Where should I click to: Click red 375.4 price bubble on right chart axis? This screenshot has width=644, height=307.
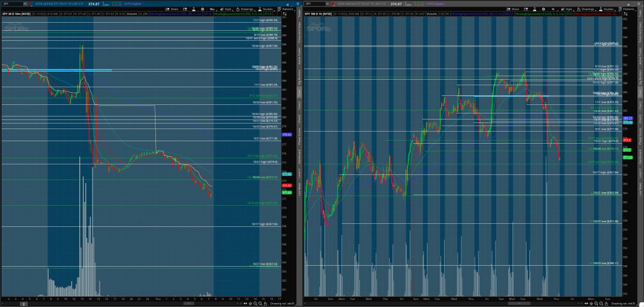pyautogui.click(x=628, y=140)
